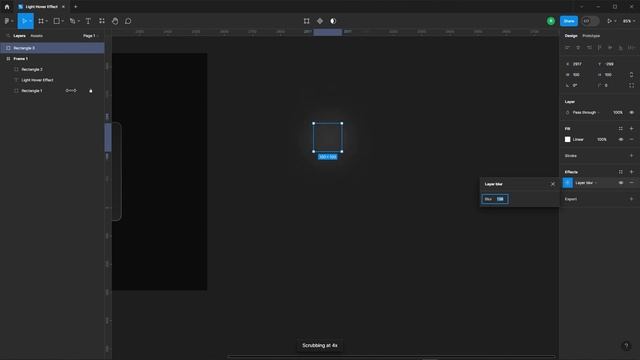Open the Page 1 dropdown
This screenshot has height=360, width=640.
pos(91,36)
